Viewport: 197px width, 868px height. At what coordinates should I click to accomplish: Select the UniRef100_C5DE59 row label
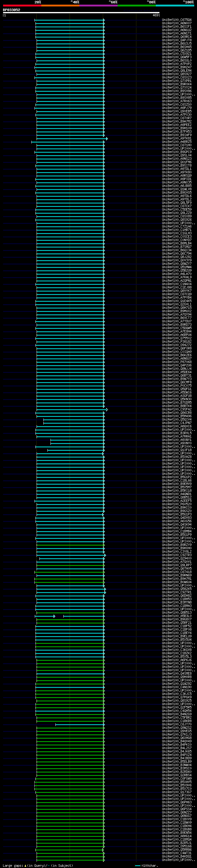[x=177, y=210]
